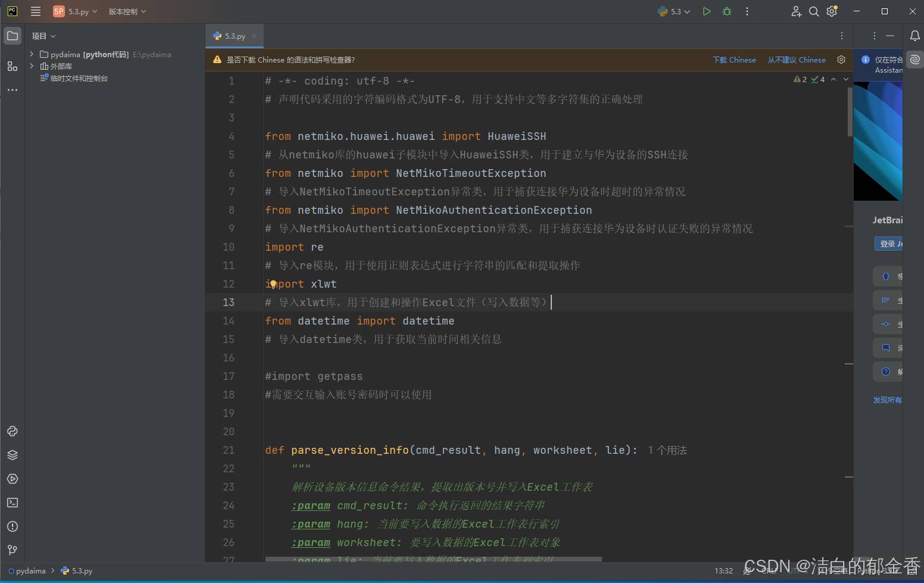Viewport: 924px width, 583px height.
Task: Click the PyCharm PC logo icon
Action: [13, 11]
